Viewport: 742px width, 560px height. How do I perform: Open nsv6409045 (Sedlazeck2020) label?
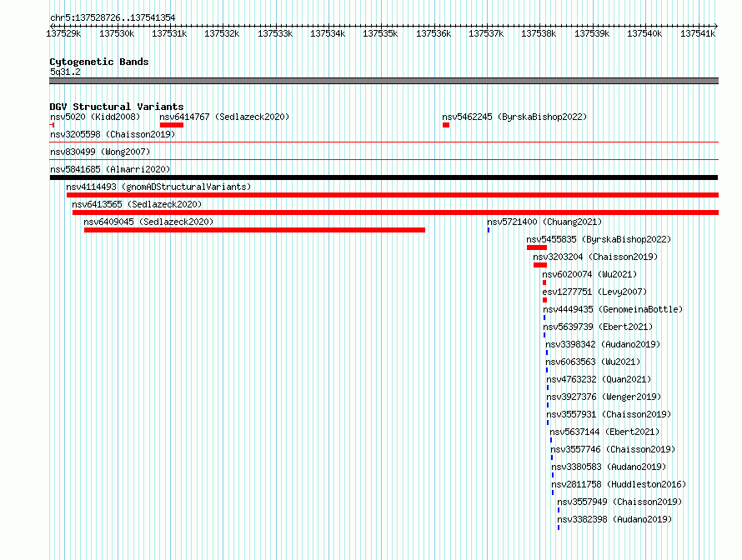pos(148,222)
